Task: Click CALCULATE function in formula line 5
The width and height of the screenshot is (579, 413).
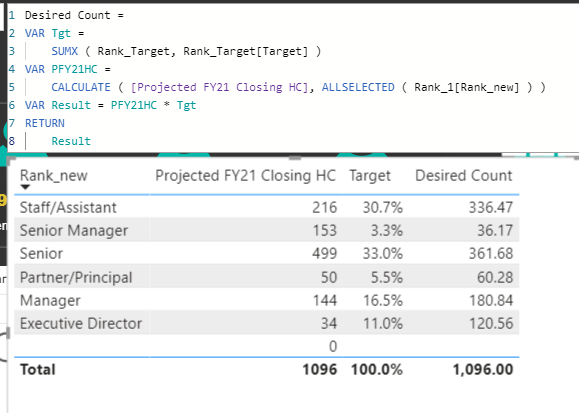Action: click(x=81, y=87)
